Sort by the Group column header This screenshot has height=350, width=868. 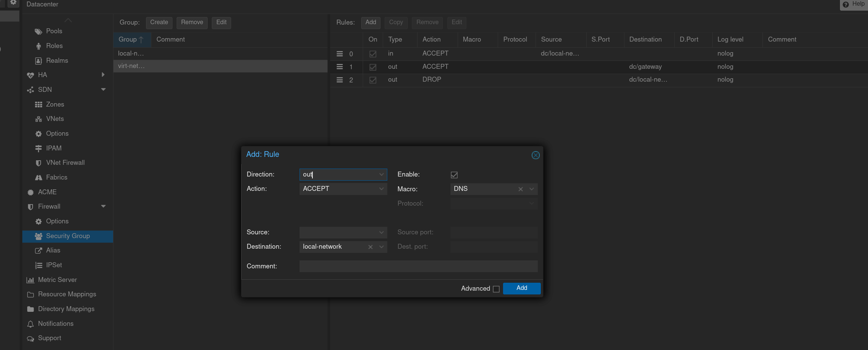pyautogui.click(x=132, y=39)
